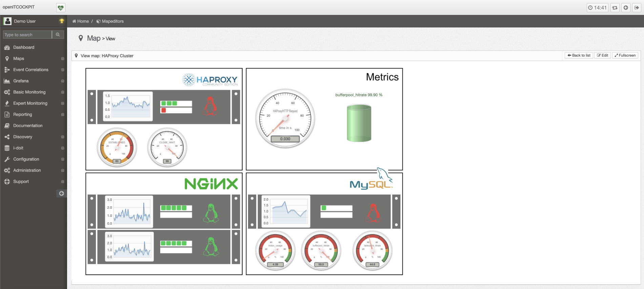The width and height of the screenshot is (644, 289).
Task: Go to Mapeditors breadcrumb
Action: (110, 21)
